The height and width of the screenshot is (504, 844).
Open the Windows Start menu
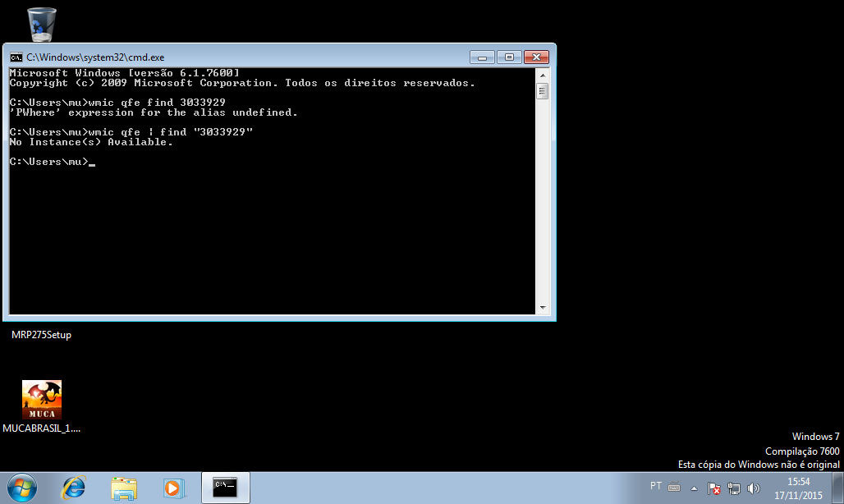[x=22, y=488]
